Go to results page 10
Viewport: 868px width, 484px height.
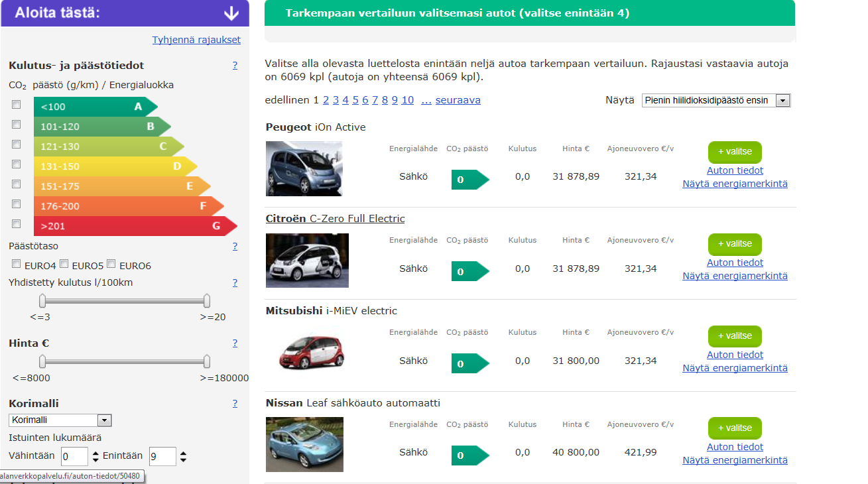(407, 100)
